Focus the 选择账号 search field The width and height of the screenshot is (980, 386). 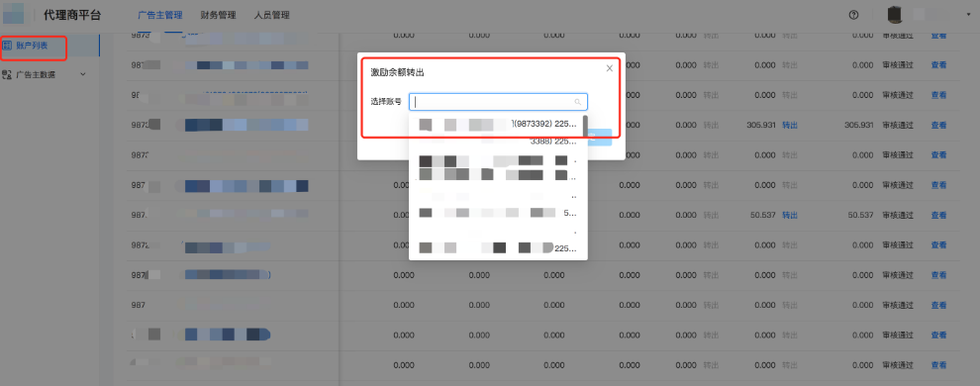(x=498, y=101)
